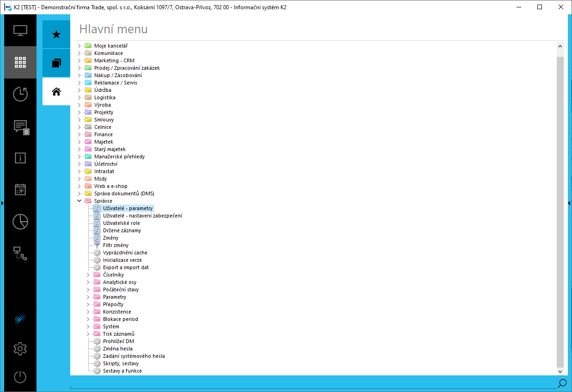Expand the Marketing - CRM node
The image size is (572, 392).
(79, 60)
